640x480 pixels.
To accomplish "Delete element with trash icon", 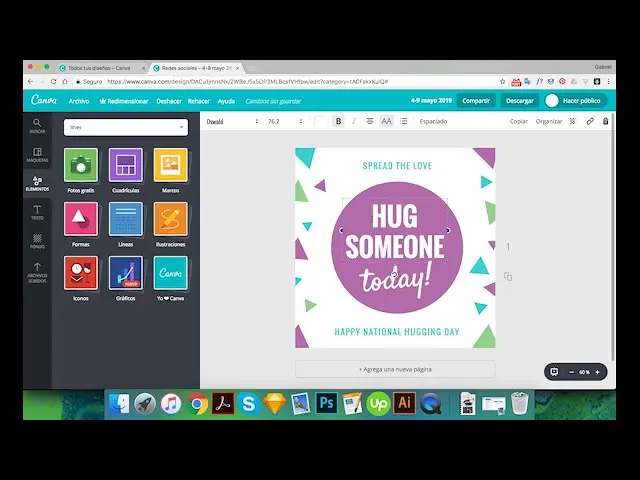I will point(606,121).
